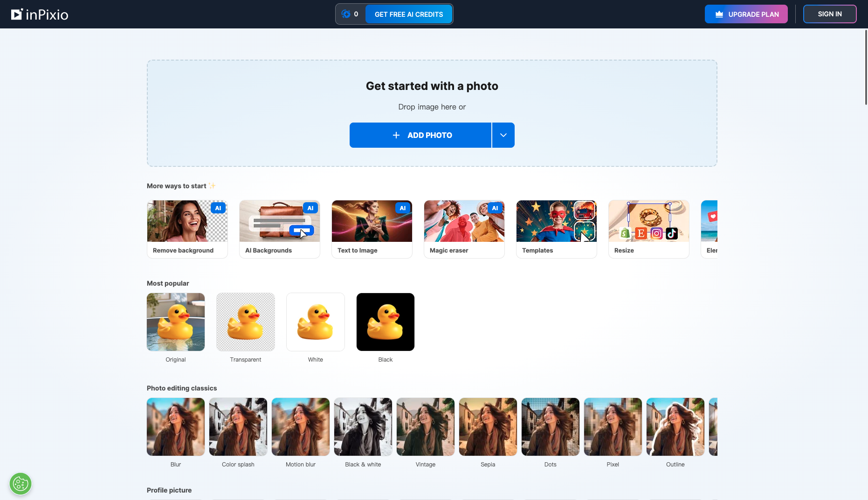Screen dimensions: 868x500
Task: Select the Transparent background option
Action: point(246,322)
